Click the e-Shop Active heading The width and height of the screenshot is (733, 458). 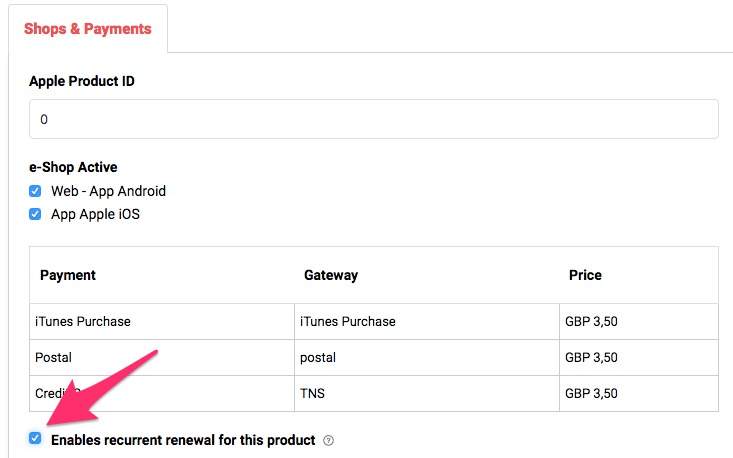pyautogui.click(x=74, y=167)
